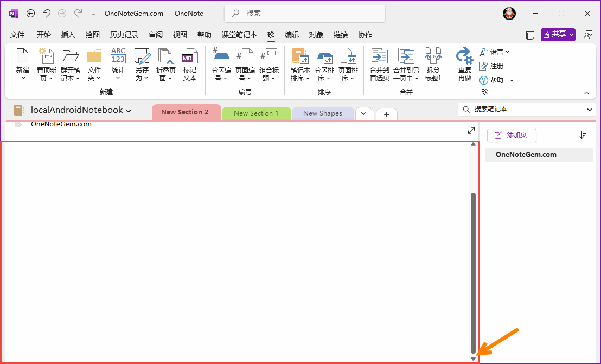Image resolution: width=601 pixels, height=364 pixels.
Task: Select the New Section 2 tab
Action: tap(186, 112)
